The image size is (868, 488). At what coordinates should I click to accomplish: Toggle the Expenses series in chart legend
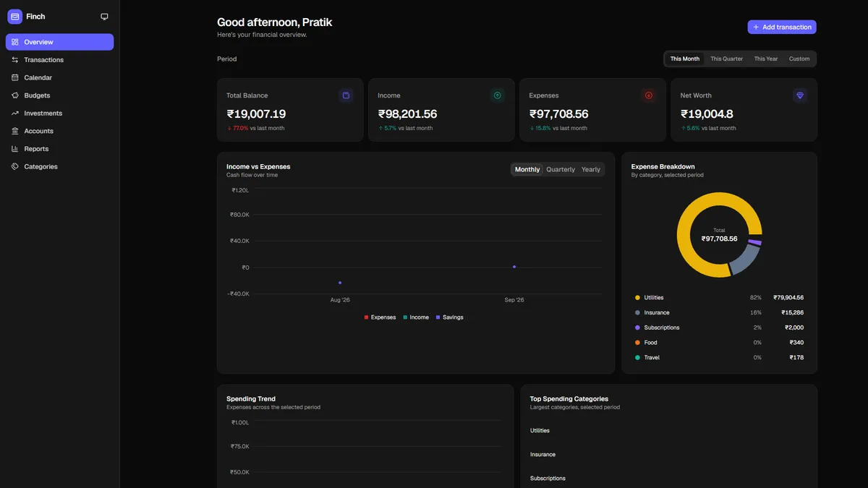click(380, 317)
